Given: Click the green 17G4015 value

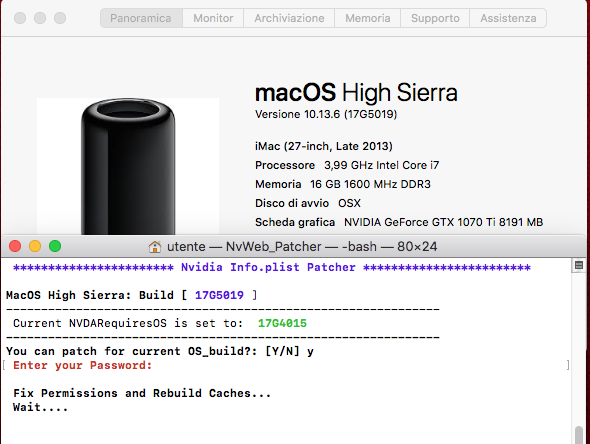Looking at the screenshot, I should [x=282, y=323].
